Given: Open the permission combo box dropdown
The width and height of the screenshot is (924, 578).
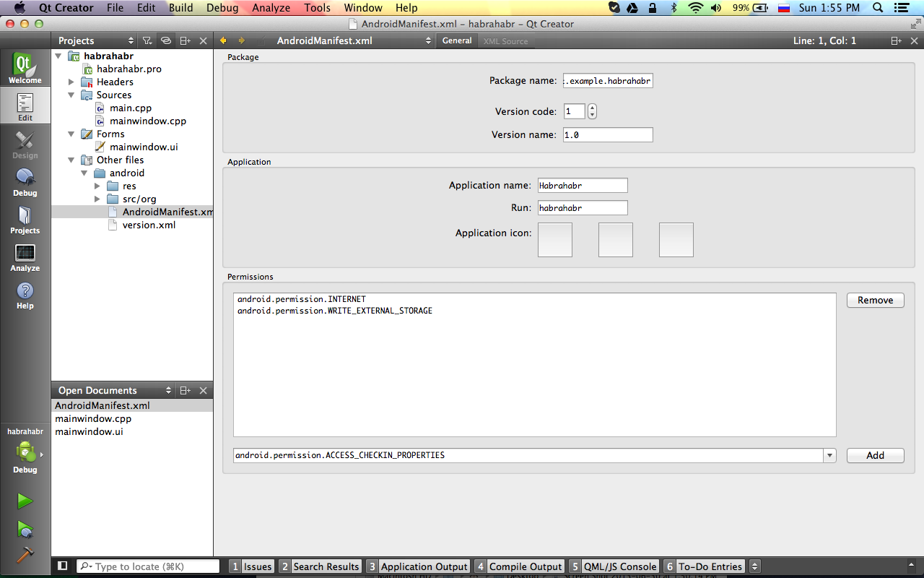Looking at the screenshot, I should 830,456.
